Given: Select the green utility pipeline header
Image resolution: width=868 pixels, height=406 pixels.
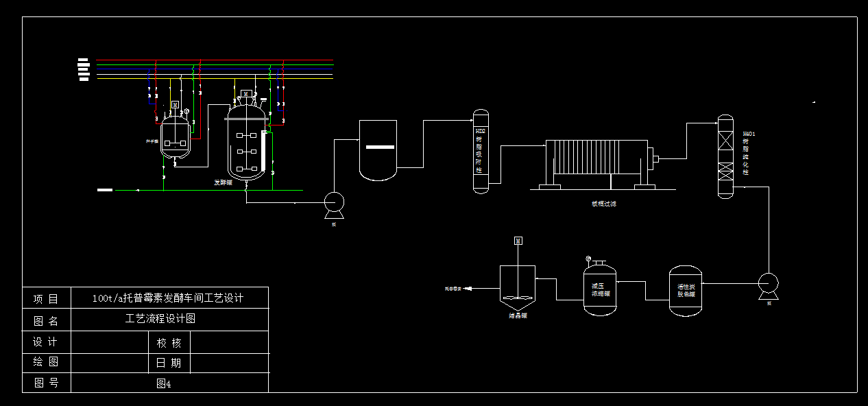Looking at the screenshot, I should coord(215,64).
